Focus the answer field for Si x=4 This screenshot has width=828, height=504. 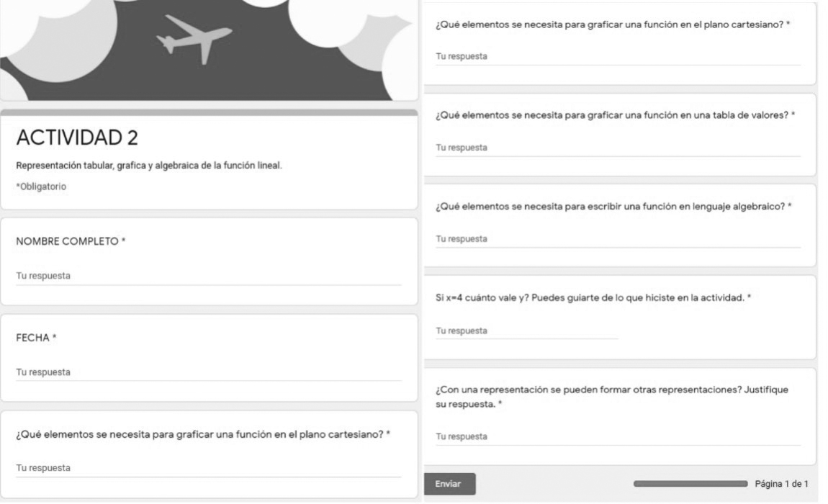click(x=526, y=331)
